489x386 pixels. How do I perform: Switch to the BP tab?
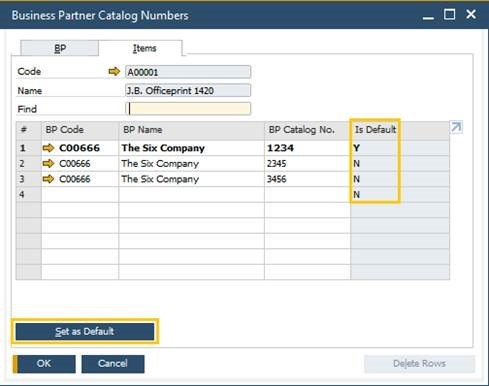(60, 48)
